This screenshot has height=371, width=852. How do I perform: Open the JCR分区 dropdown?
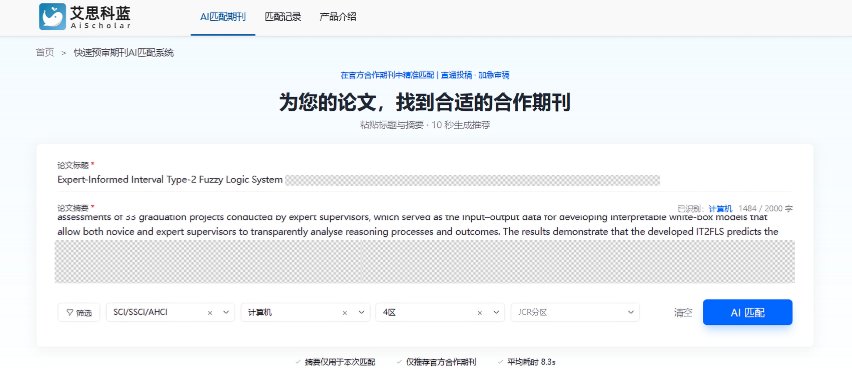[x=575, y=312]
